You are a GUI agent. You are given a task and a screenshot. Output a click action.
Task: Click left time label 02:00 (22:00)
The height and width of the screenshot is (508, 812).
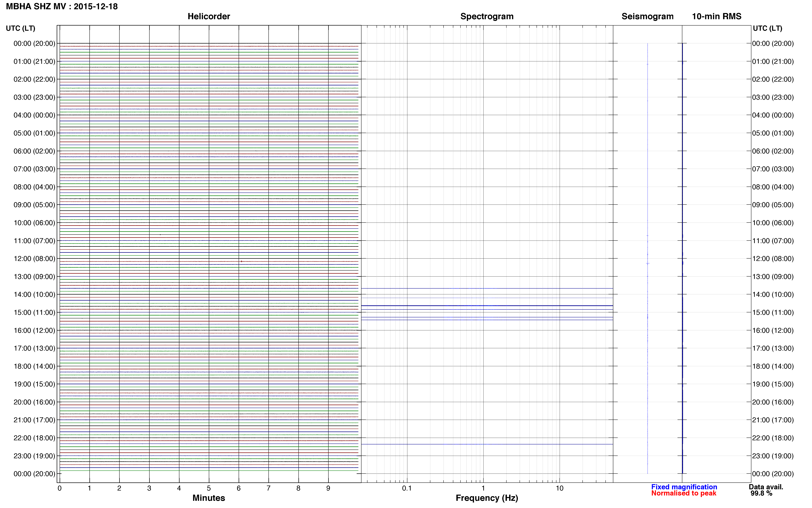(x=34, y=79)
